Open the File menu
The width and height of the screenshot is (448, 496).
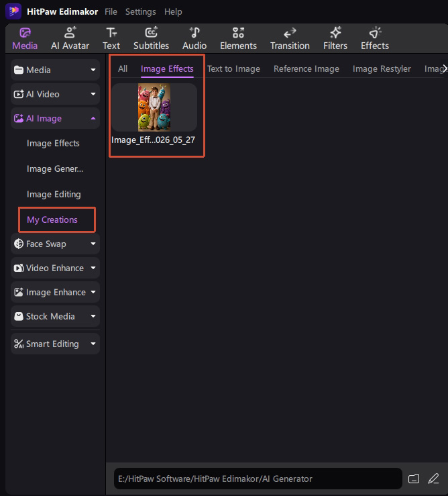[x=111, y=11]
